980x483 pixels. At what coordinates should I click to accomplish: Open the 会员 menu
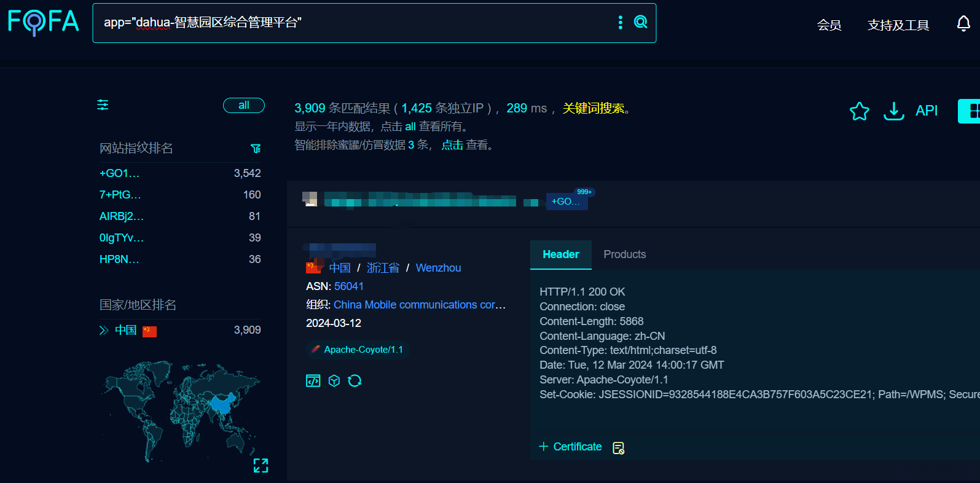[x=829, y=25]
